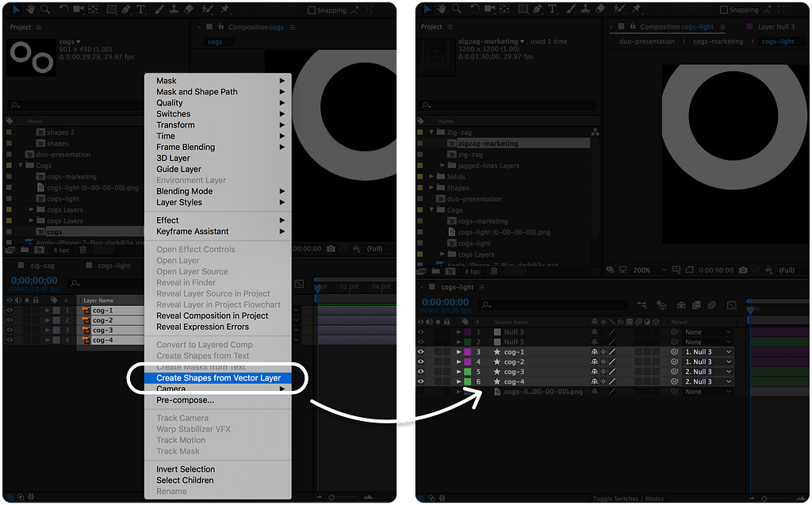Choose Pre-compose... from the context menu

coord(218,400)
